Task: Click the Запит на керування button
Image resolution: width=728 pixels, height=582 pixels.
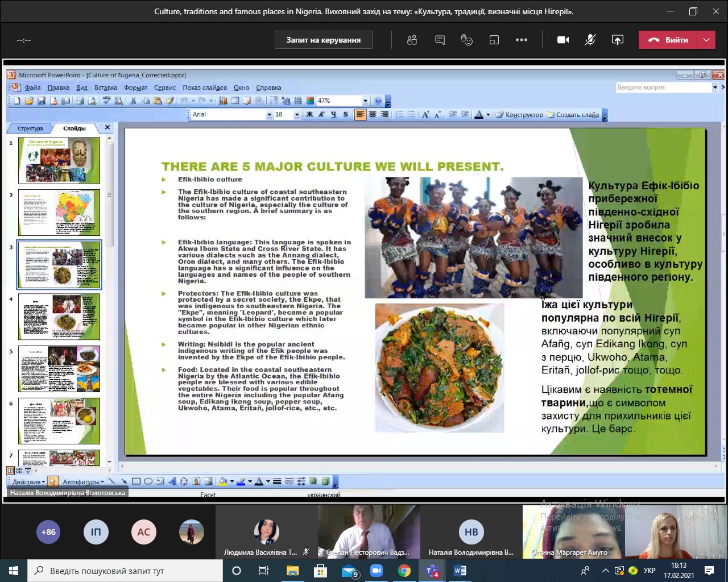Action: tap(323, 40)
